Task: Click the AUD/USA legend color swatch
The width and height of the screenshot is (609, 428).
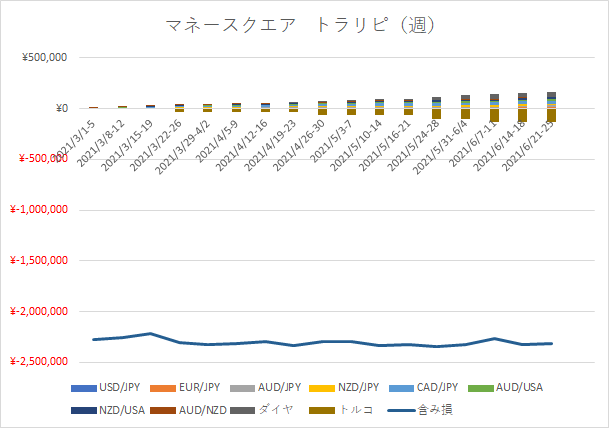Action: (x=481, y=388)
